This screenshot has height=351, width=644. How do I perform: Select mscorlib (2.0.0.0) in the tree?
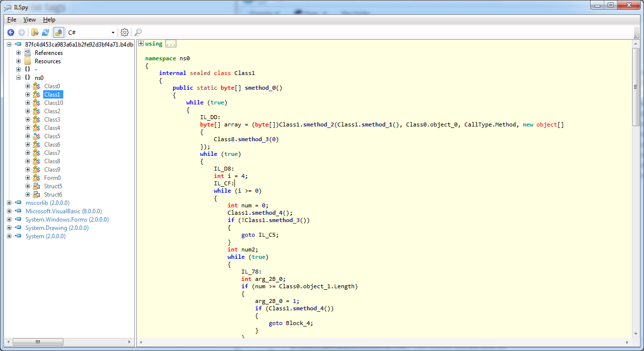48,203
